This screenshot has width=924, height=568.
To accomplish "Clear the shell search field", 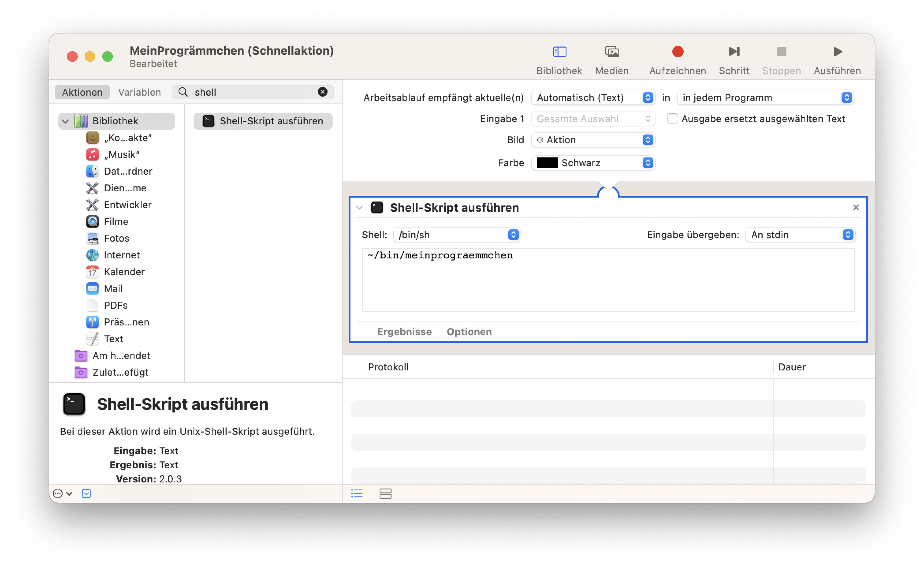I will (x=322, y=92).
